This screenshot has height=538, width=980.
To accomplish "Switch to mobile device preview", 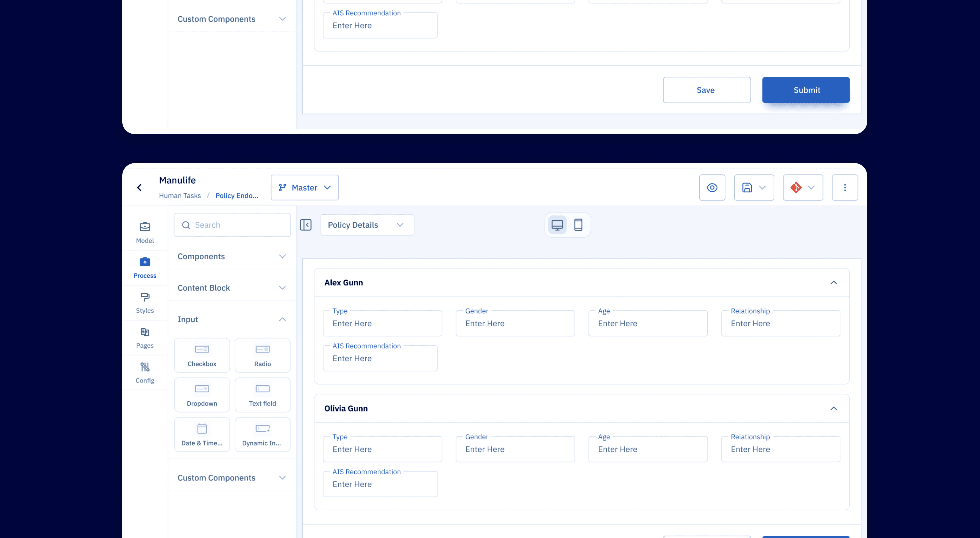I will coord(578,225).
